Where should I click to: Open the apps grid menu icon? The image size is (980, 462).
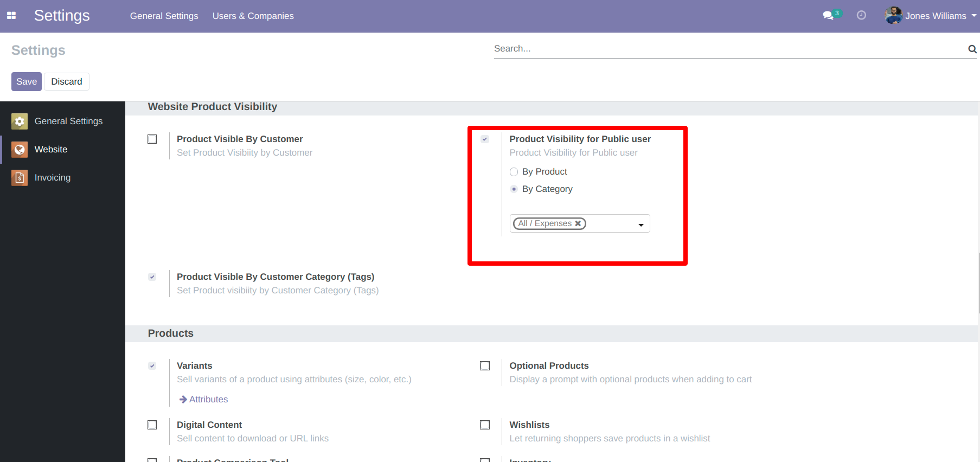point(11,16)
